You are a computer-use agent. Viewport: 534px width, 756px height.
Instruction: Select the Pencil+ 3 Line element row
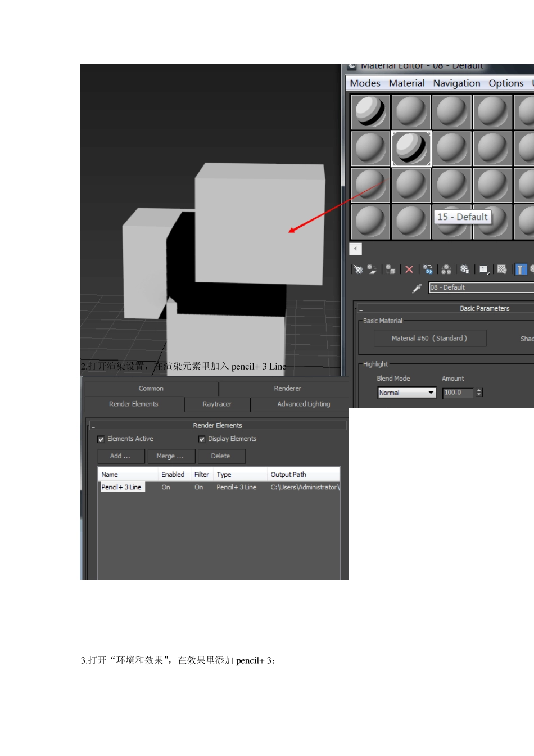coord(219,488)
